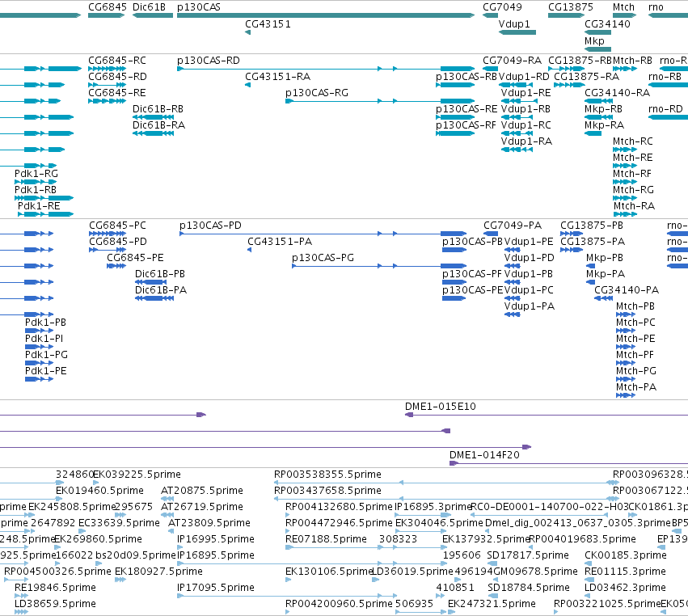Select transcript Pdk1-RE
The width and height of the screenshot is (688, 616).
click(45, 214)
